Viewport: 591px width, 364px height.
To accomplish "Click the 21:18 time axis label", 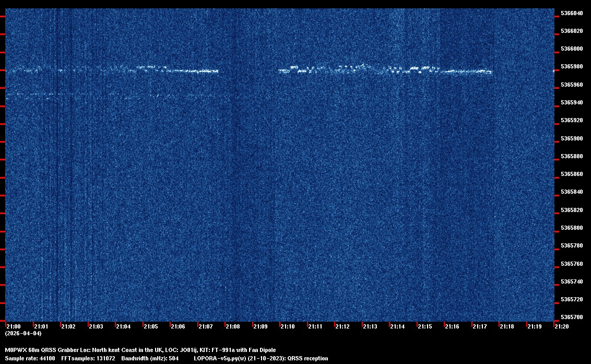I will pos(506,326).
